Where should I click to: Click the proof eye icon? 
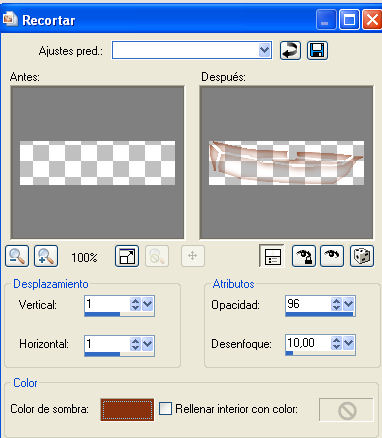pyautogui.click(x=332, y=256)
